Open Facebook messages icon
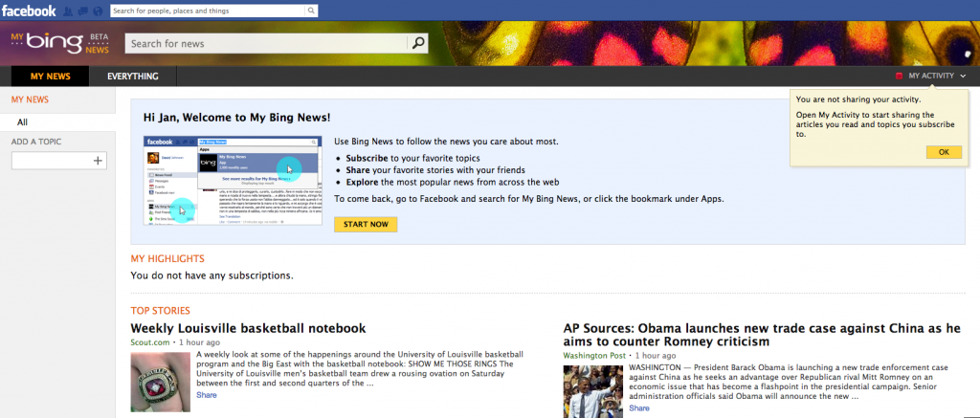980x418 pixels. (82, 11)
